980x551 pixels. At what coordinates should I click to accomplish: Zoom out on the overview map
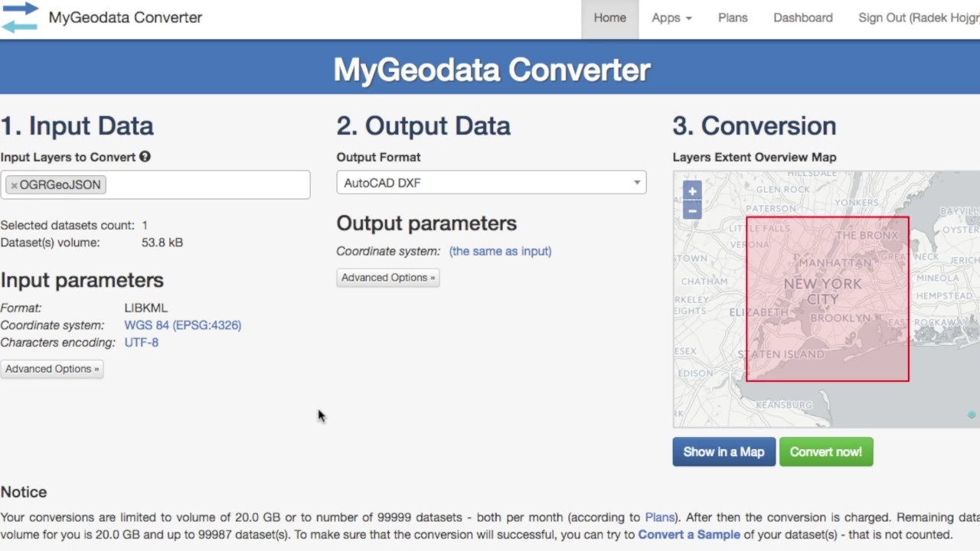(692, 210)
